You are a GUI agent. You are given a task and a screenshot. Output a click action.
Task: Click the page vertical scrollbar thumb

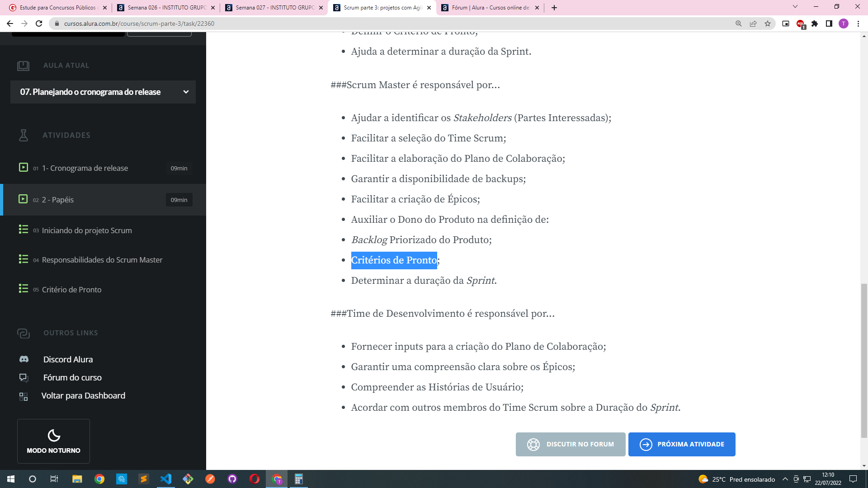pos(864,361)
